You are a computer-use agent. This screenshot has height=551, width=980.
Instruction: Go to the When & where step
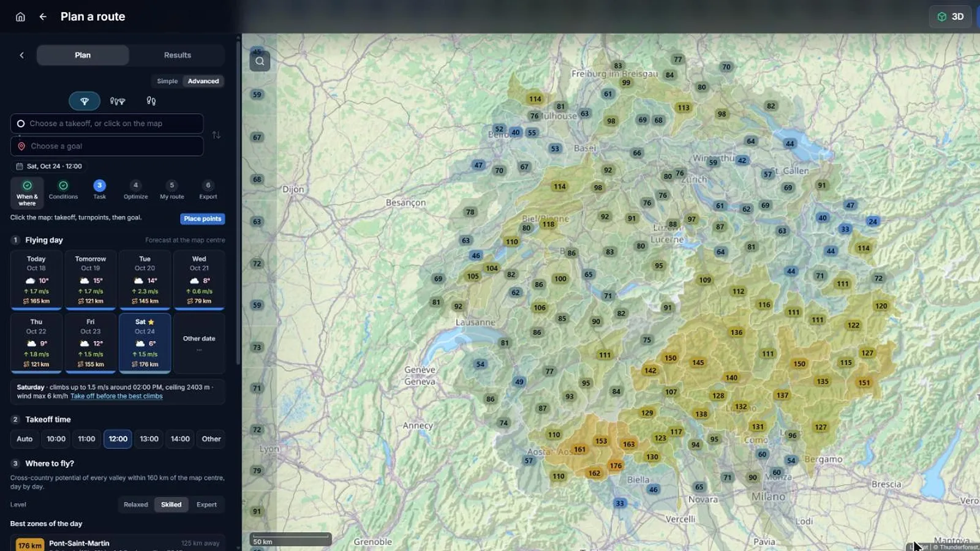pos(27,193)
